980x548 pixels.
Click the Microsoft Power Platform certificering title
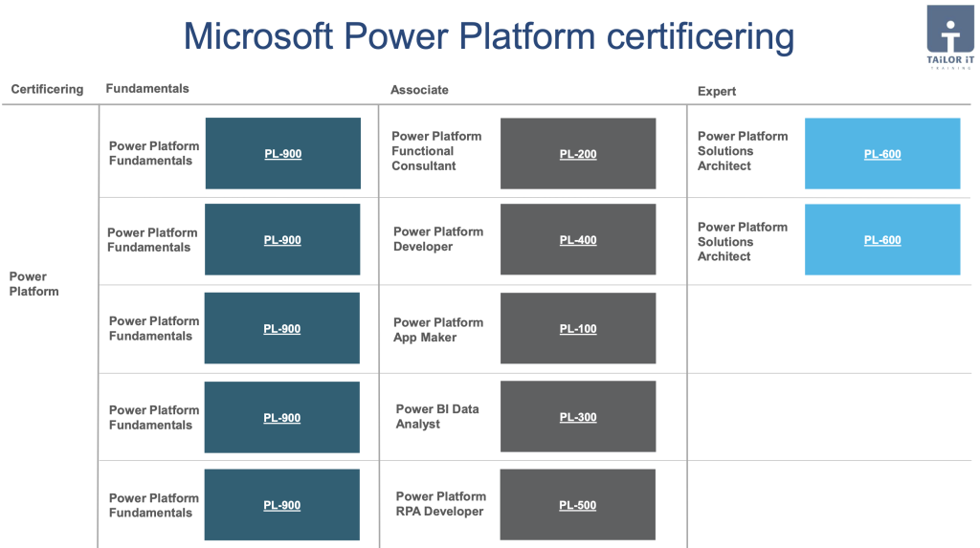tap(489, 36)
